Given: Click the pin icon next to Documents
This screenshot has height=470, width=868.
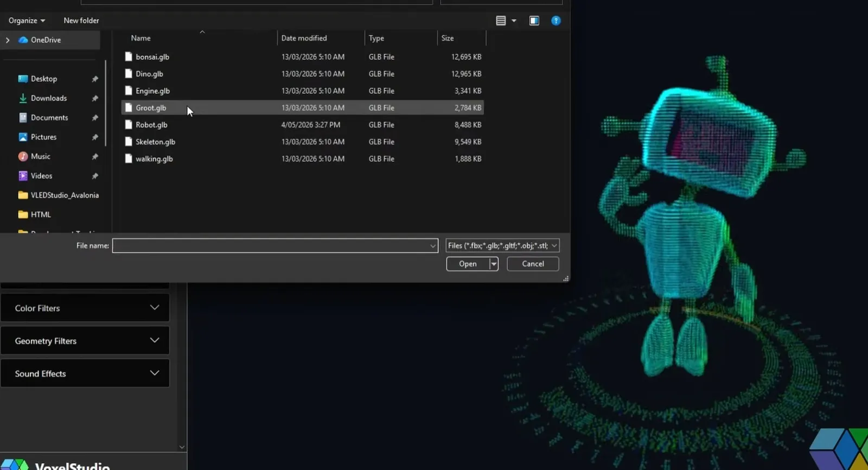Looking at the screenshot, I should click(95, 118).
